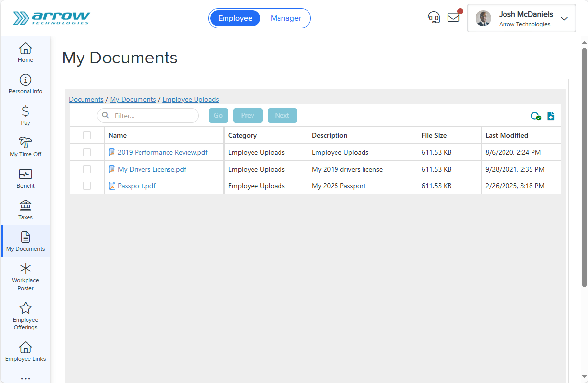Viewport: 588px width, 383px height.
Task: Open Employee Links in the sidebar
Action: coord(26,352)
